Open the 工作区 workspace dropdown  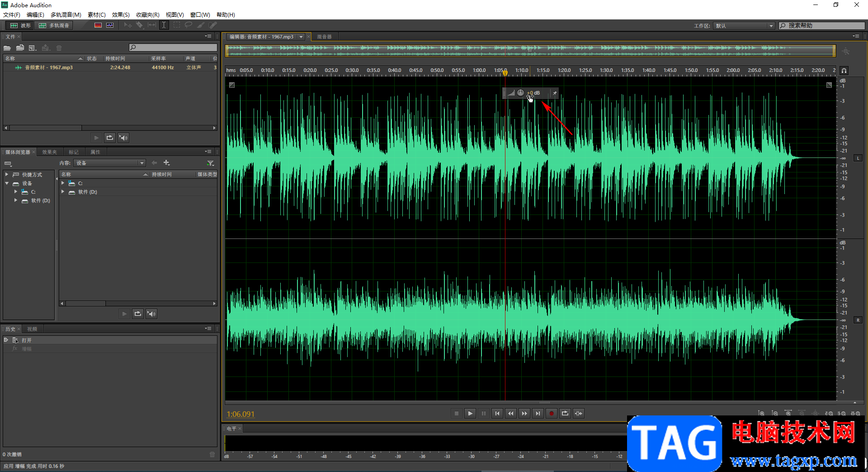coord(744,26)
